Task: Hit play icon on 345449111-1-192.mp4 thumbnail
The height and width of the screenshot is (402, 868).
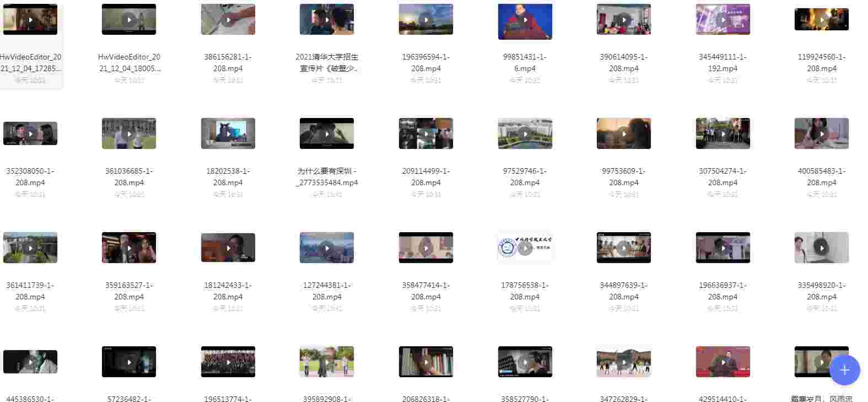Action: coord(723,20)
